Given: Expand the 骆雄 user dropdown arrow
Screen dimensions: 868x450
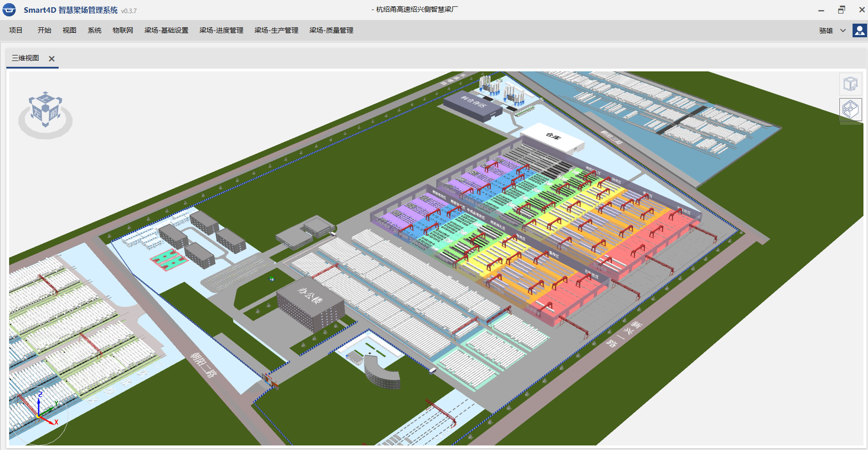Looking at the screenshot, I should 843,31.
